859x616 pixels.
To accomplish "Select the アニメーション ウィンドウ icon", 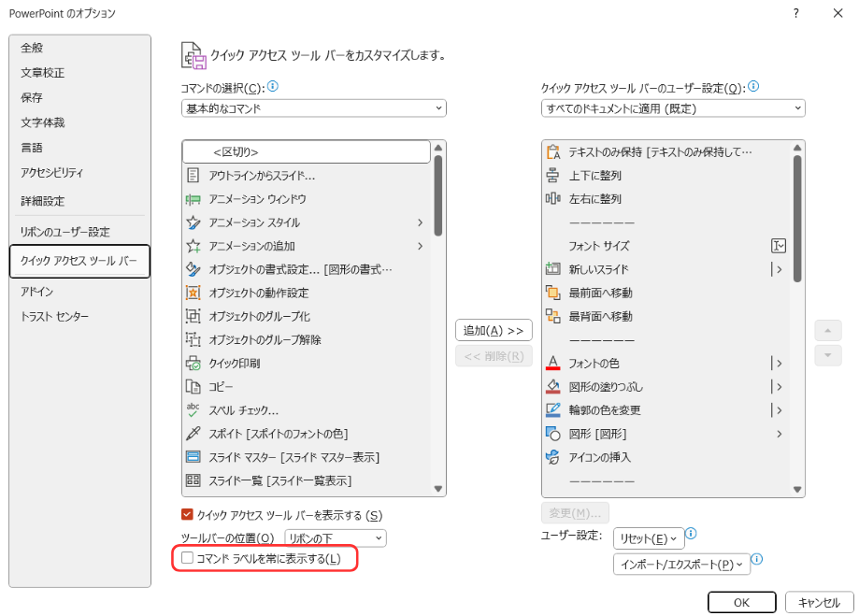I will tap(193, 199).
